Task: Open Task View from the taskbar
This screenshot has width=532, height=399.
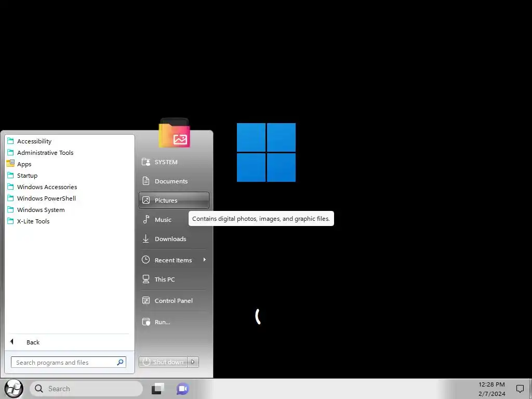Action: tap(158, 389)
